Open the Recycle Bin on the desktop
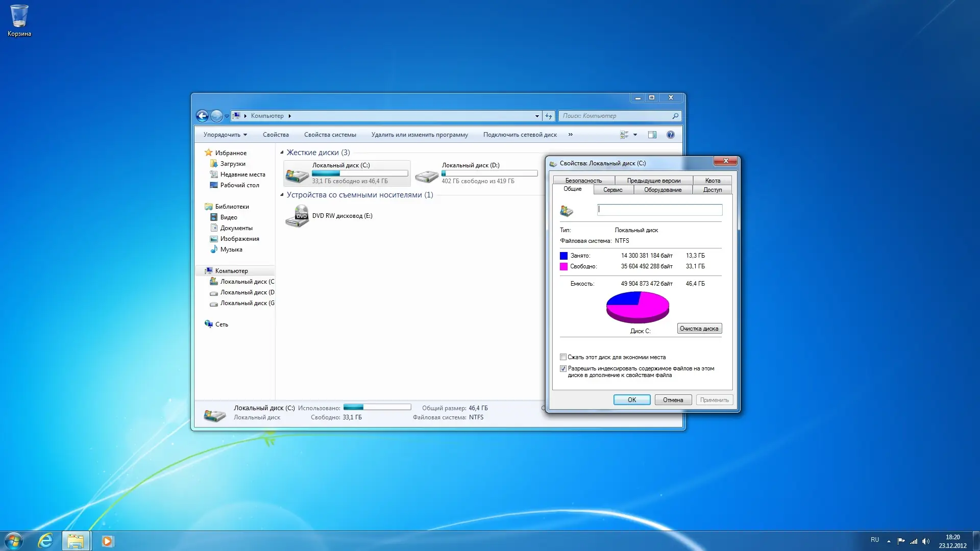 tap(19, 18)
